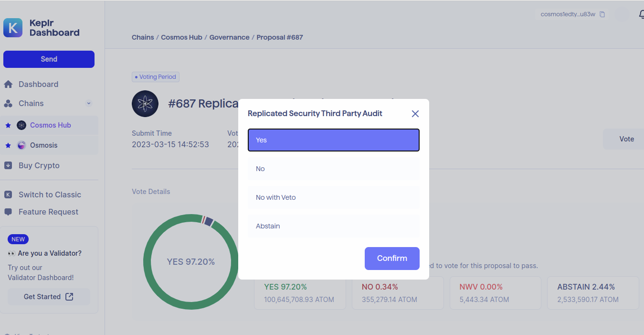
Task: Choose the No with Veto option
Action: click(x=334, y=197)
